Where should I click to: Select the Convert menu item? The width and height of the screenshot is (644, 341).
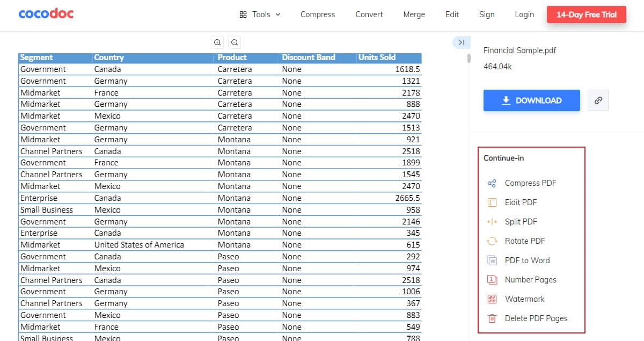369,14
